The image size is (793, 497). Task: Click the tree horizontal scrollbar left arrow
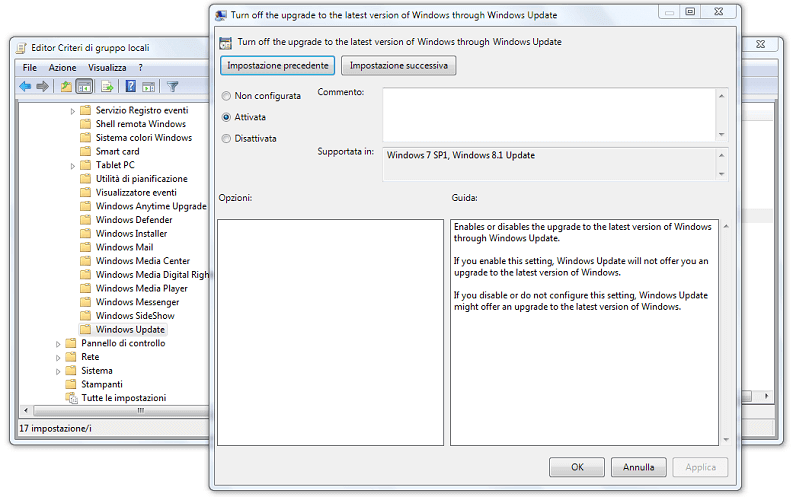tap(26, 411)
